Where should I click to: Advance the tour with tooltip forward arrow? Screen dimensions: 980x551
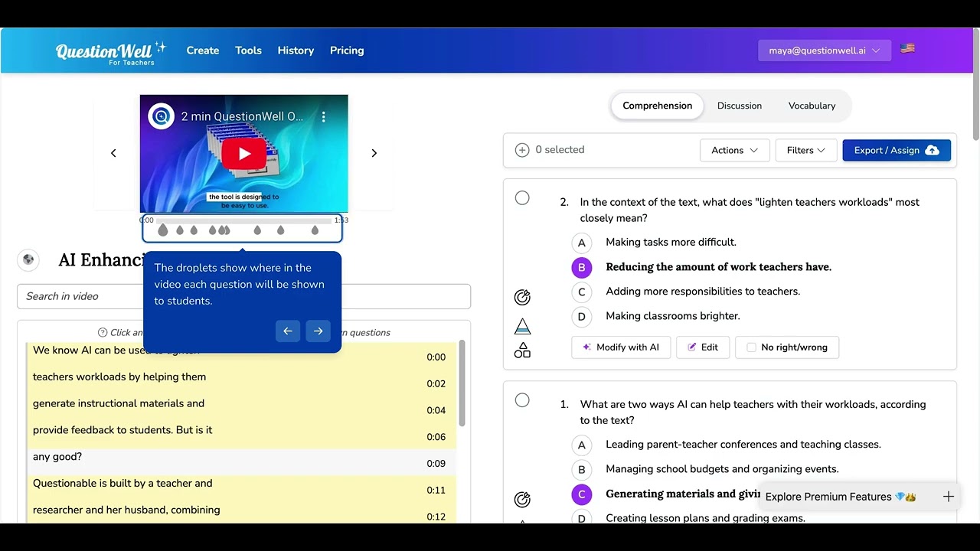click(318, 331)
